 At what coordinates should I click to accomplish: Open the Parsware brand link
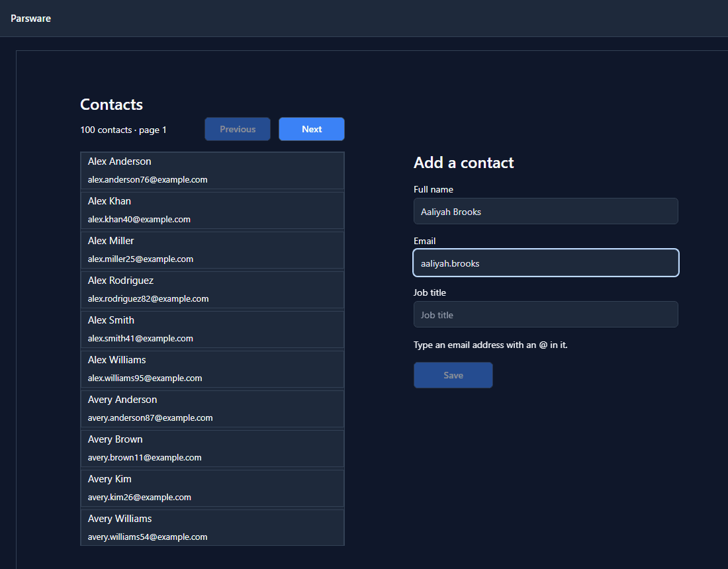point(30,19)
